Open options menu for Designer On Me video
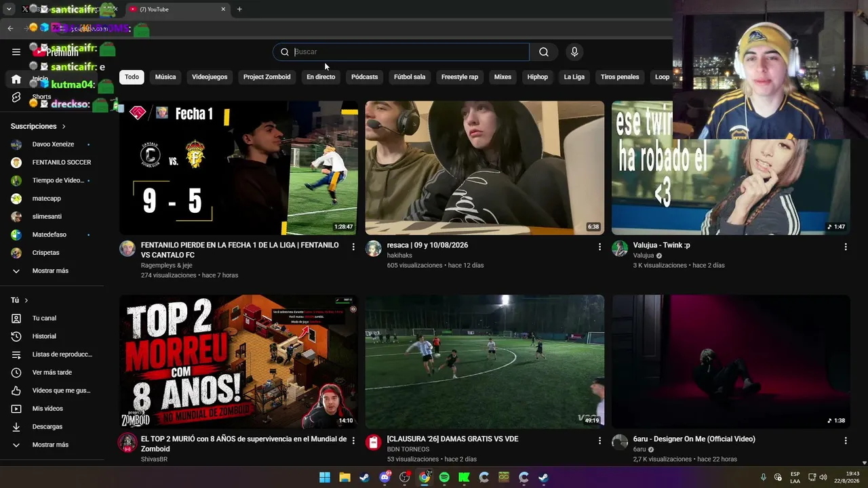The image size is (868, 488). (x=846, y=441)
